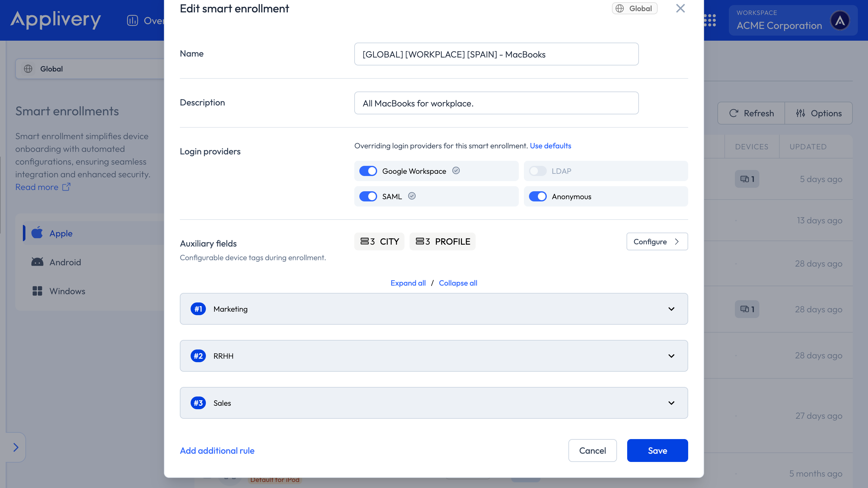The height and width of the screenshot is (488, 868).
Task: Select the Android platform tab
Action: (65, 262)
